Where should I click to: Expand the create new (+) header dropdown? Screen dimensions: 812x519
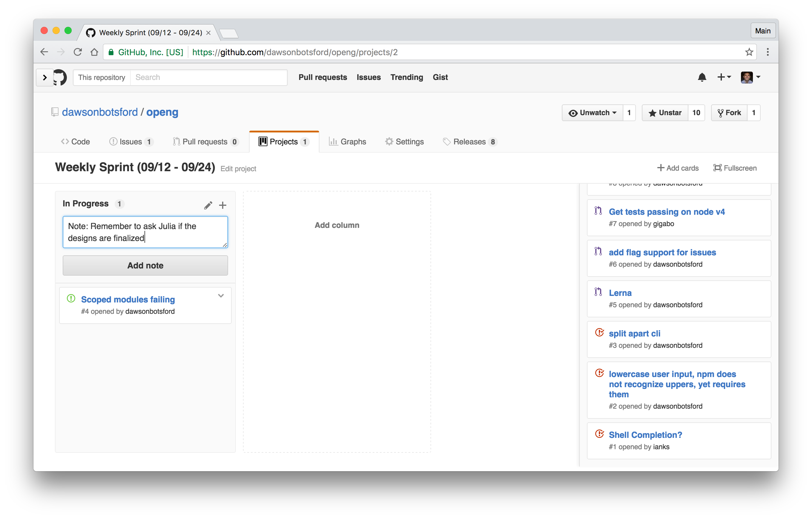[x=724, y=77]
